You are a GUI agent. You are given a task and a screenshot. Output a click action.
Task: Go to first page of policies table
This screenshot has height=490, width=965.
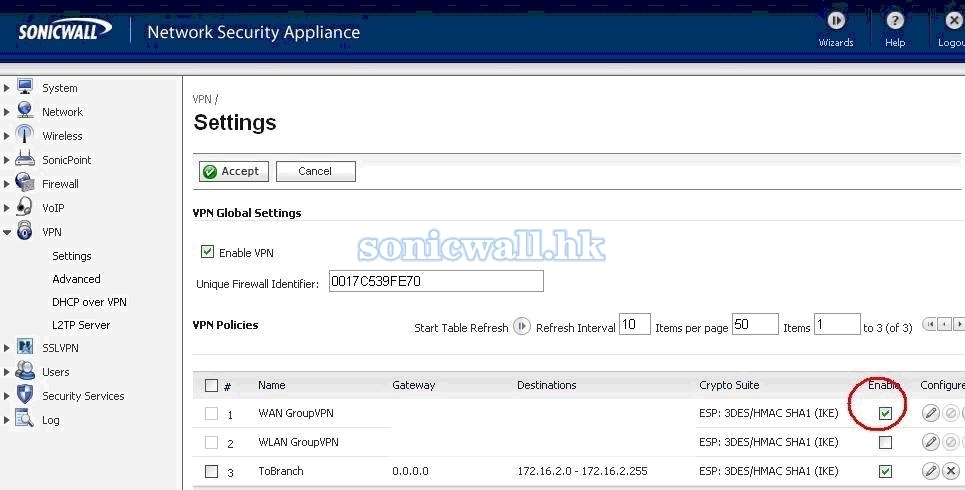(x=929, y=324)
